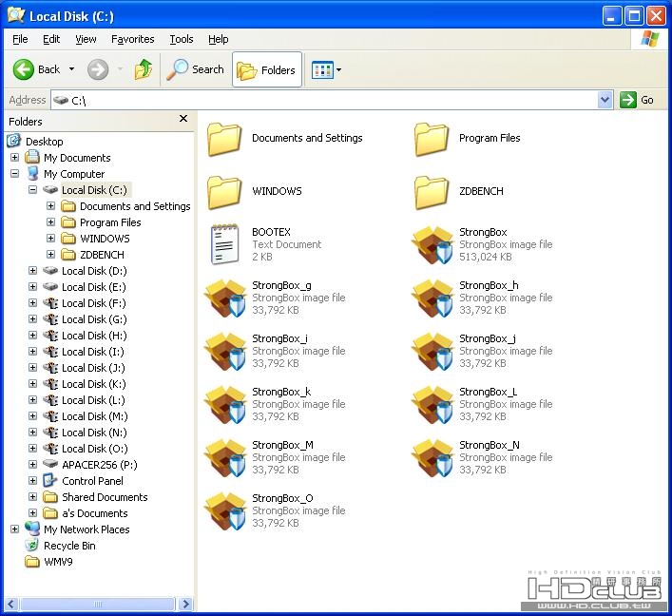Image resolution: width=672 pixels, height=616 pixels.
Task: Open the Edit menu
Action: pyautogui.click(x=51, y=39)
